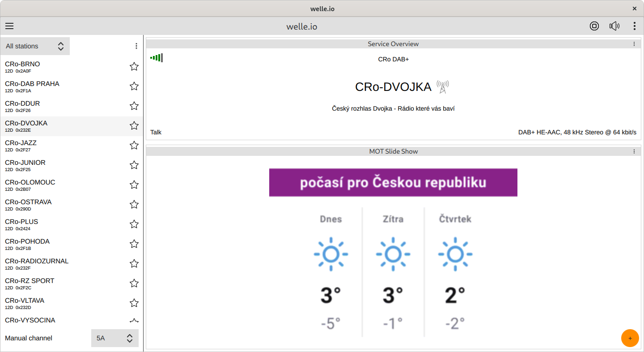Play CRo-RADIOZURNAL

pyautogui.click(x=72, y=264)
